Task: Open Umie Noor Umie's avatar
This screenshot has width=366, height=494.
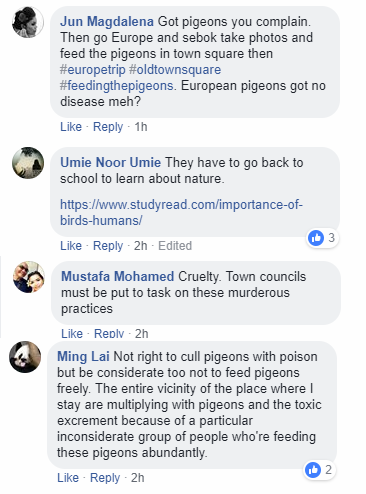Action: pyautogui.click(x=28, y=163)
